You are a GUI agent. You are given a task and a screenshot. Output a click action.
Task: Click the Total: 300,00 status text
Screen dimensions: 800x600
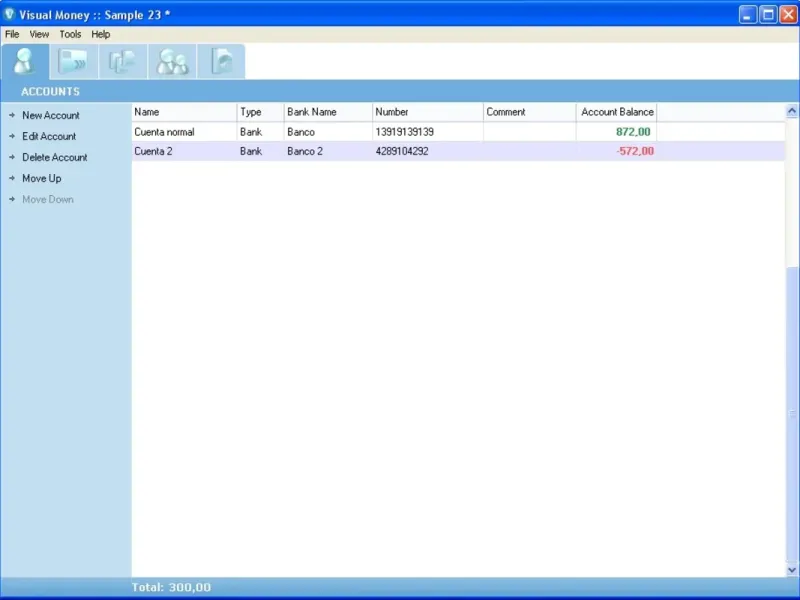click(x=171, y=587)
